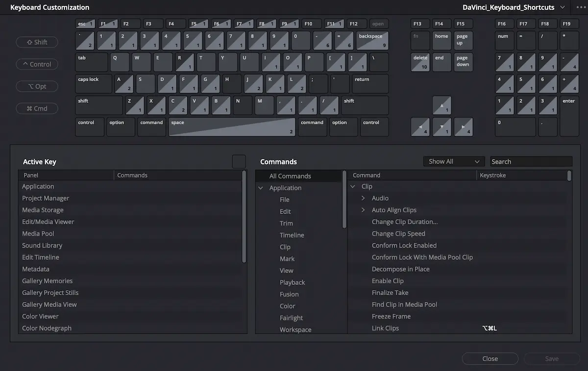Click the caps lock key

tap(93, 83)
